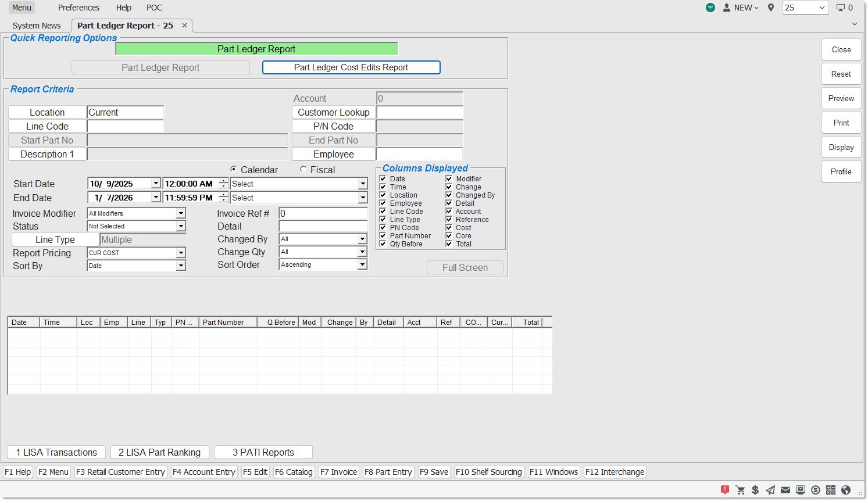868x501 pixels.
Task: Open the calculator icon in status bar
Action: pyautogui.click(x=831, y=490)
